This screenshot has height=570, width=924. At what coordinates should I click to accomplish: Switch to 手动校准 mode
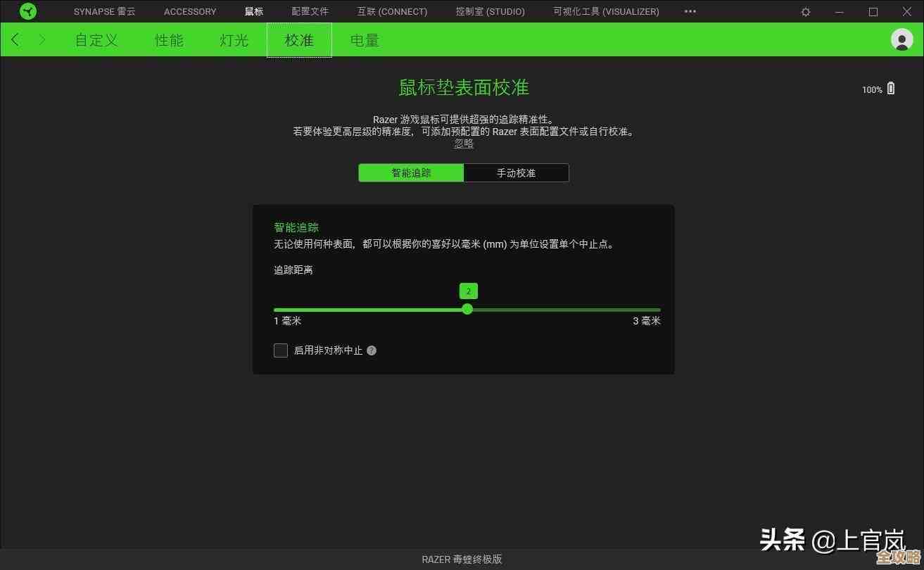(517, 172)
